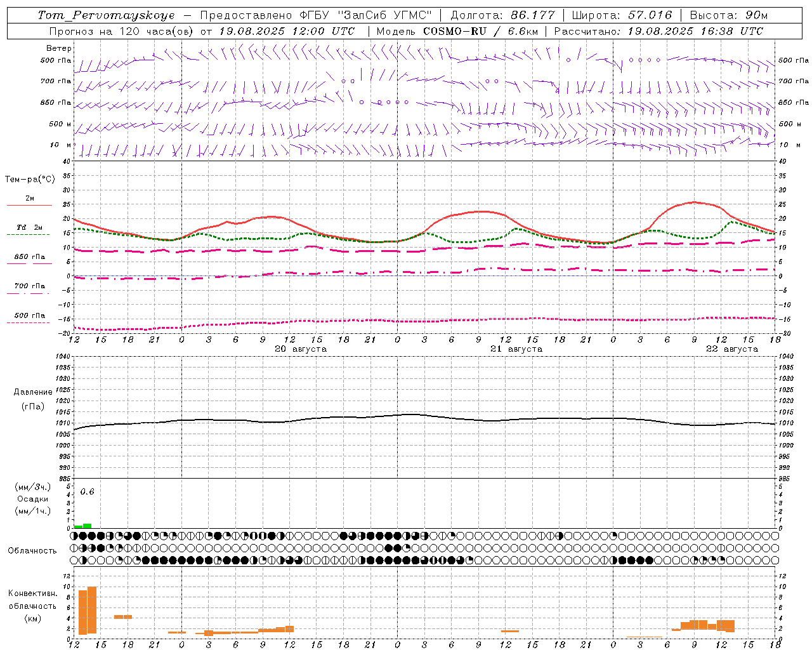The height and width of the screenshot is (650, 812).
Task: Click the left '500 м' wind level label
Action: (x=60, y=124)
